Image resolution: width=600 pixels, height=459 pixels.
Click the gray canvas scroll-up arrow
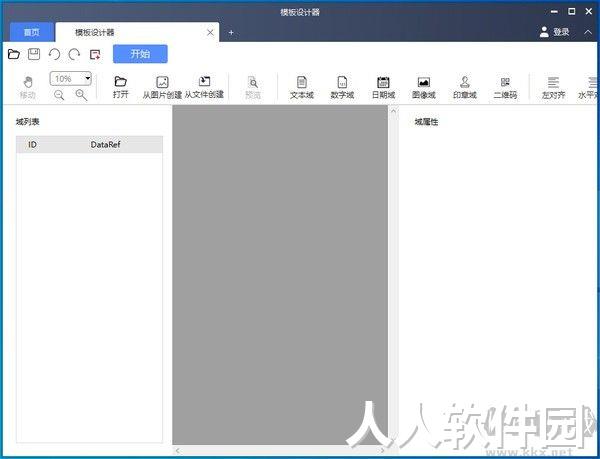click(x=393, y=111)
